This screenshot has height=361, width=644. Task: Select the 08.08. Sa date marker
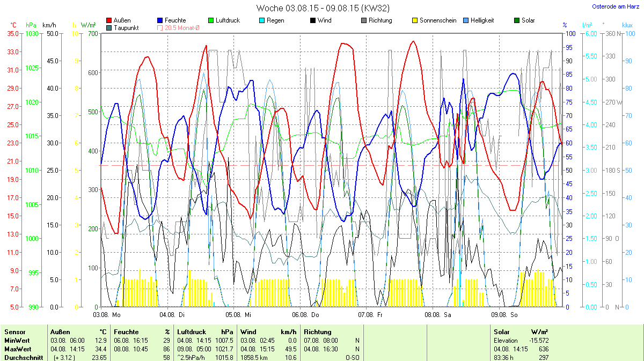point(436,315)
